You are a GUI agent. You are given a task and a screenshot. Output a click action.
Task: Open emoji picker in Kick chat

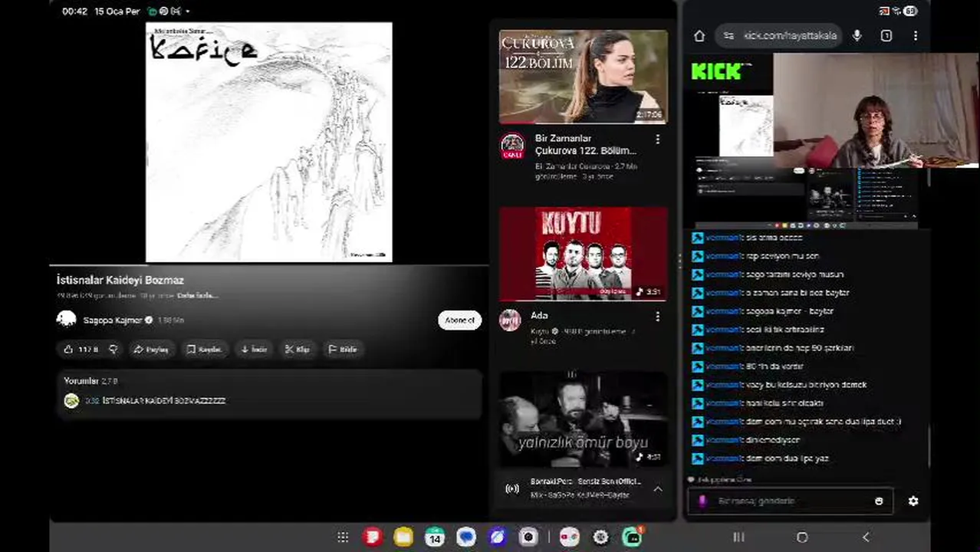click(879, 501)
